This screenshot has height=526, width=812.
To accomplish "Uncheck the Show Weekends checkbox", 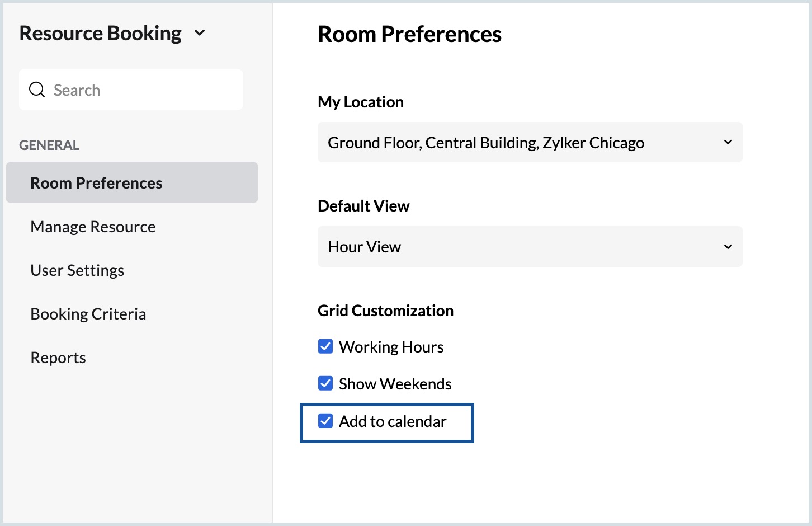I will 325,383.
